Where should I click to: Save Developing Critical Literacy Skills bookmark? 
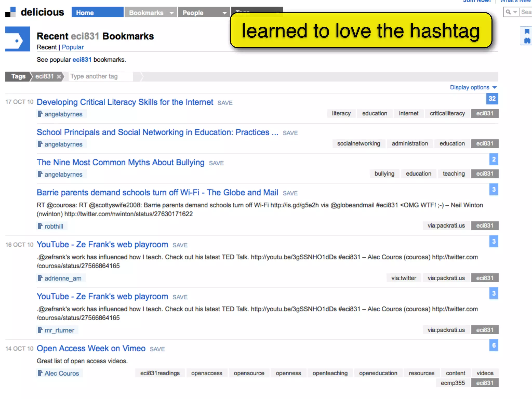click(x=225, y=103)
